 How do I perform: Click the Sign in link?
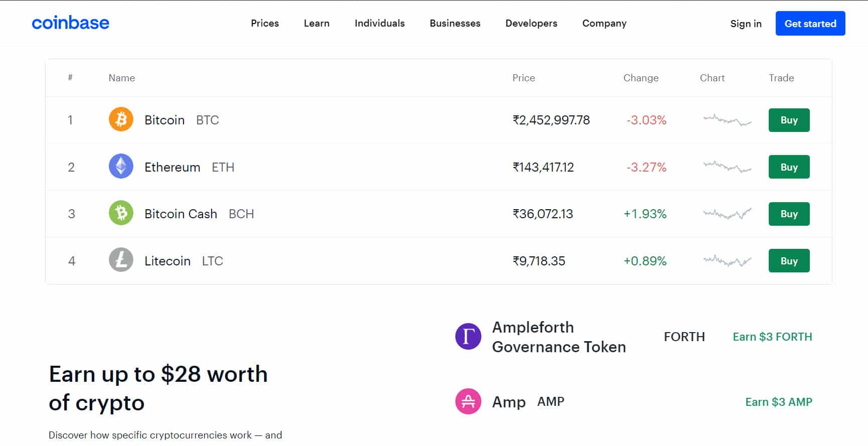(746, 24)
